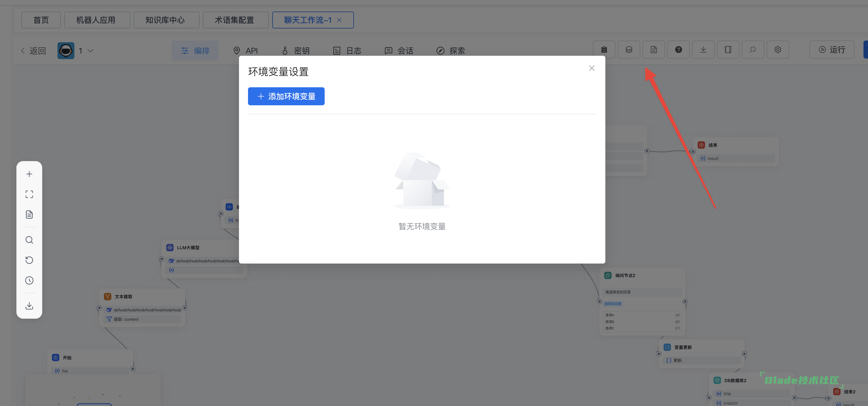Open the API section
Screen dimensions: 868x406
(x=246, y=50)
